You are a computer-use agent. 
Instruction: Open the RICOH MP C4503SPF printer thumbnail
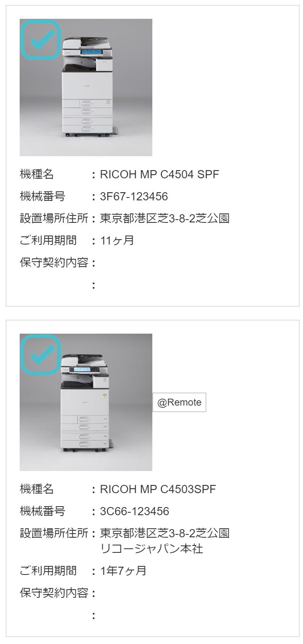[x=86, y=402]
